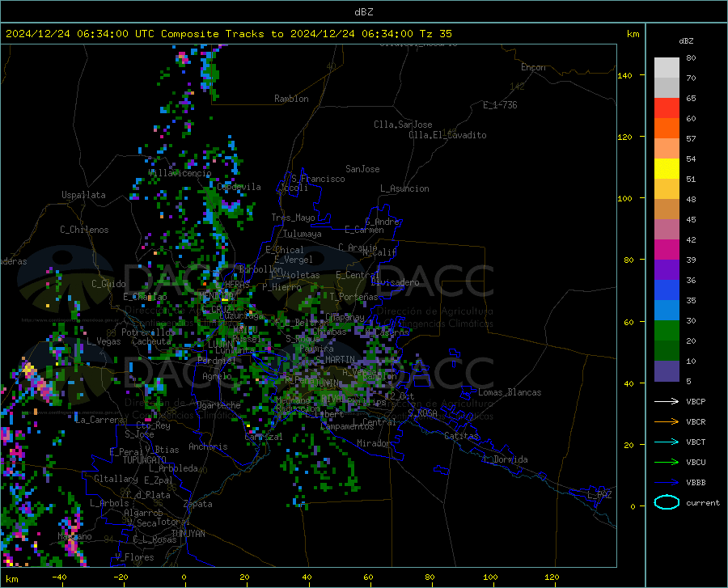The height and width of the screenshot is (588, 728).
Task: Click the 'VBCT' legend label
Action: 696,442
